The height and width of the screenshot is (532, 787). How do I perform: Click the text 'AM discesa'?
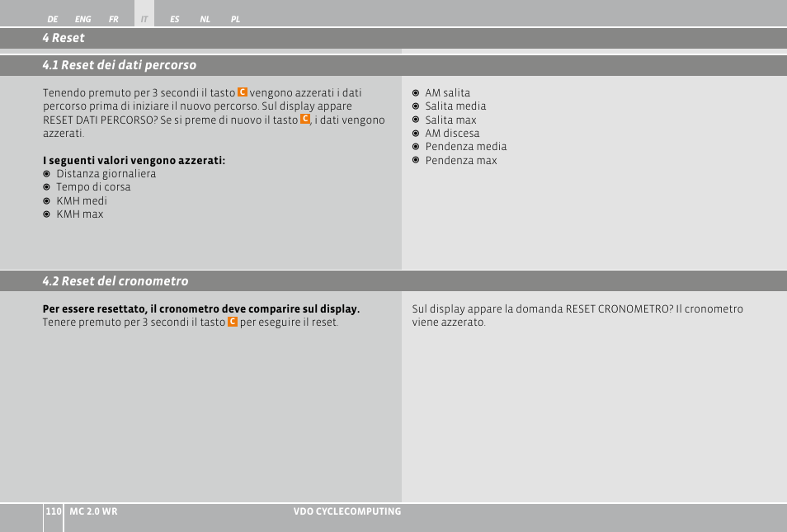coord(452,134)
